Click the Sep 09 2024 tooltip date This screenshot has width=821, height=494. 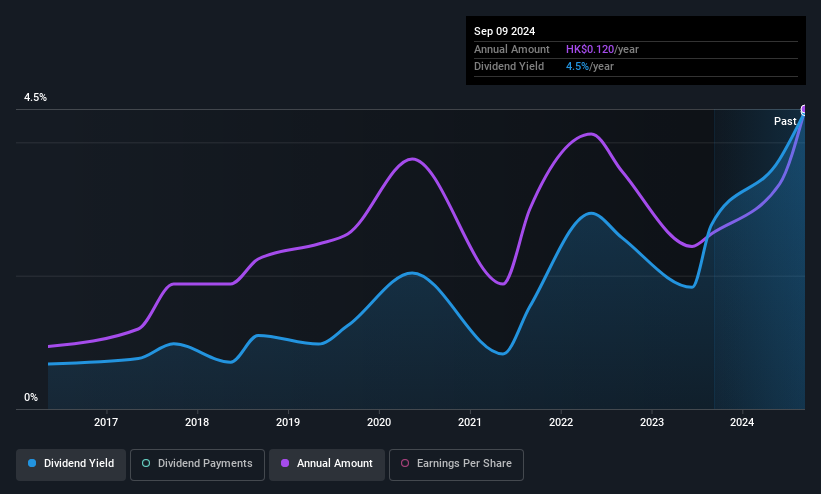[504, 31]
